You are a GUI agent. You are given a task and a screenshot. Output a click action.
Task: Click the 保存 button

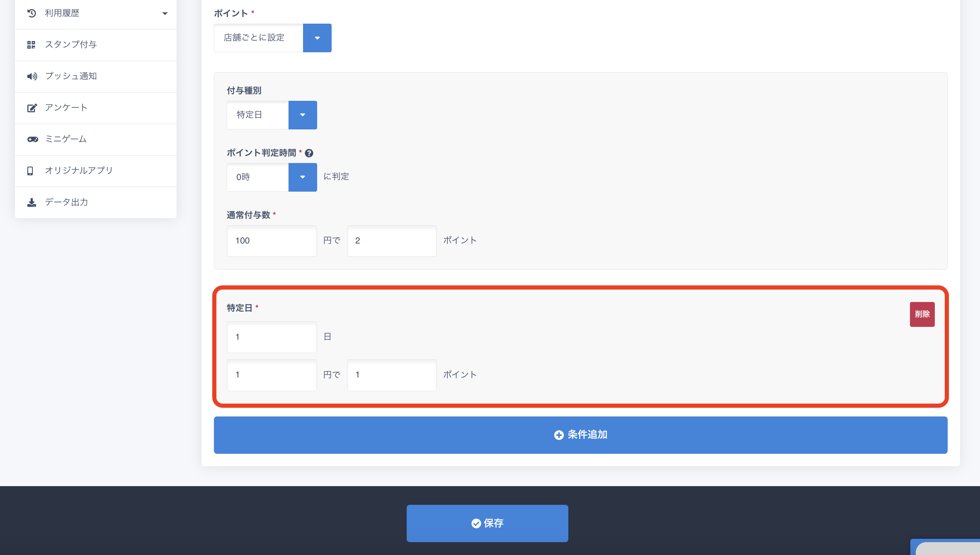click(x=487, y=523)
